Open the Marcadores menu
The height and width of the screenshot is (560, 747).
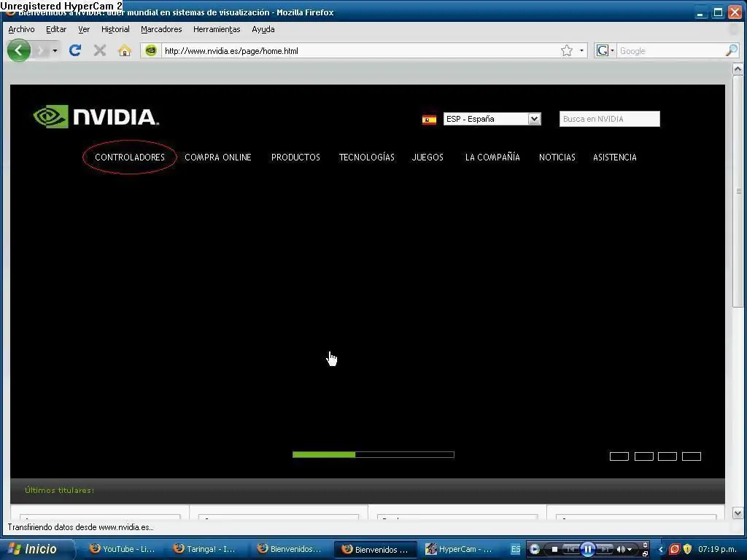(x=160, y=29)
